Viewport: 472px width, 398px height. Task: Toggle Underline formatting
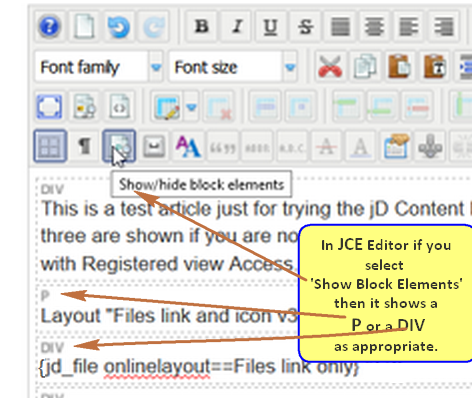[271, 26]
